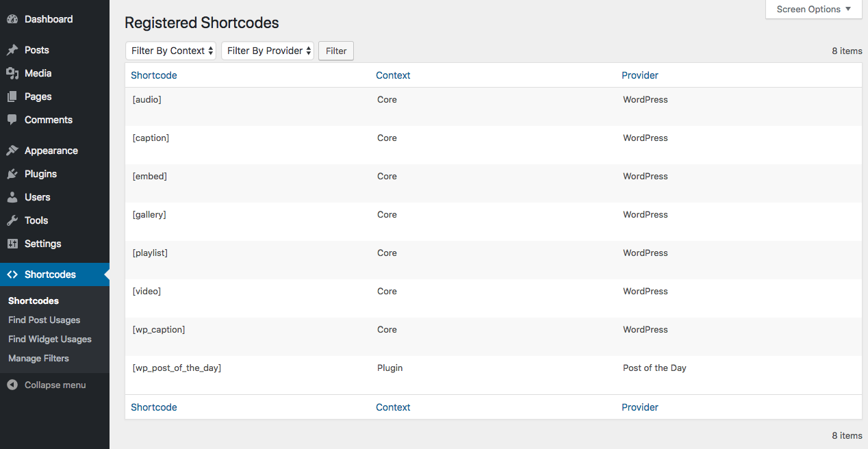Sort table by Shortcode column header
This screenshot has height=449, width=868.
pyautogui.click(x=154, y=75)
